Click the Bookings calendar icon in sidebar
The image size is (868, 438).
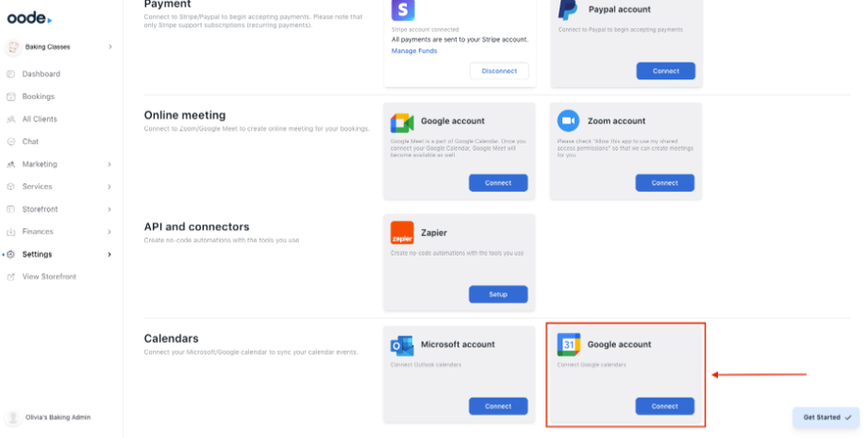click(11, 96)
